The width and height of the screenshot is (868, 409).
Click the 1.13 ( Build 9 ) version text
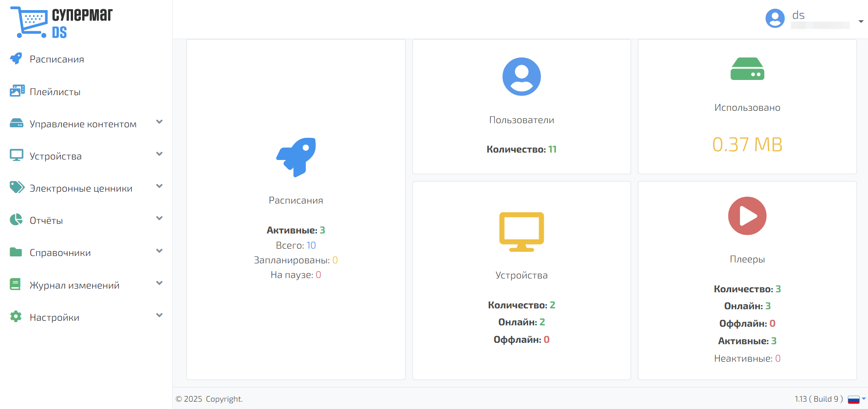(819, 399)
